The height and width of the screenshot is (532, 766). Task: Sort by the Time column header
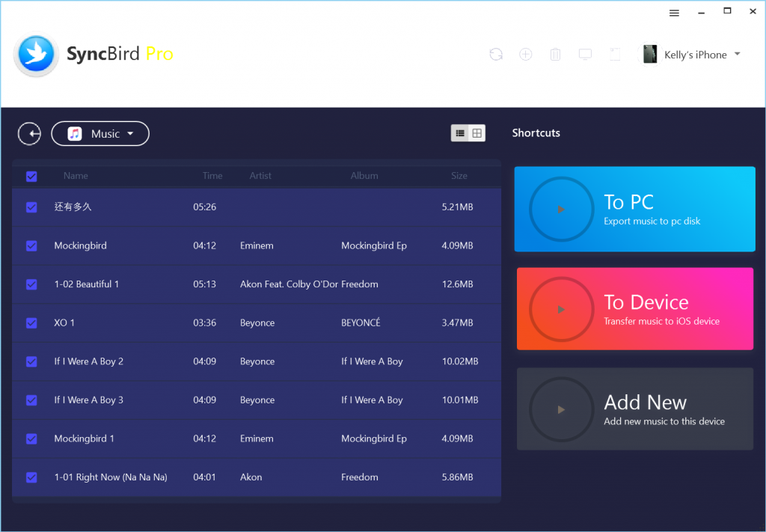click(212, 176)
